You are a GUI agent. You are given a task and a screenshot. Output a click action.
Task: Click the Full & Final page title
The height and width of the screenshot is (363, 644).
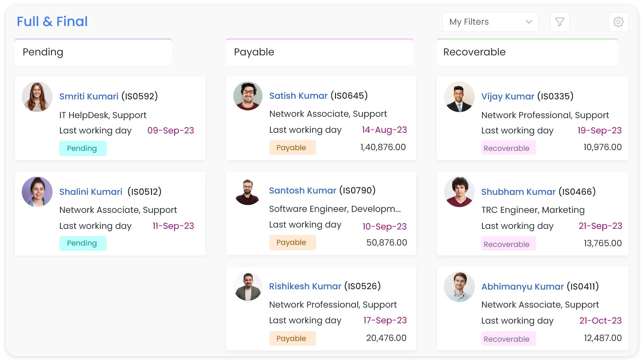(52, 22)
